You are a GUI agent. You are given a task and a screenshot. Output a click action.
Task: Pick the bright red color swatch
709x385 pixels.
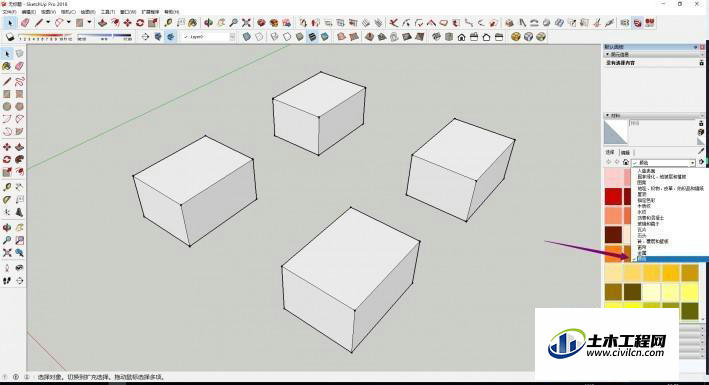click(x=613, y=197)
